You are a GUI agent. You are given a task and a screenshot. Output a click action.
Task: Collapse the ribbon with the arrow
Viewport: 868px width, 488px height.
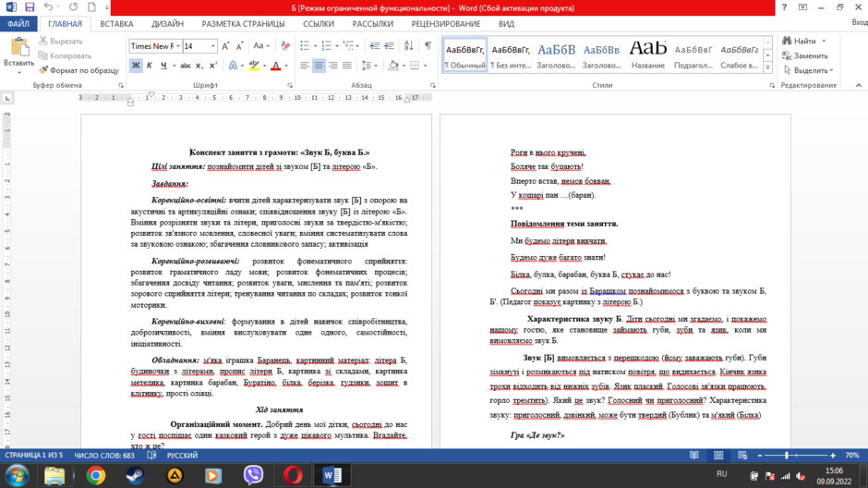pos(859,85)
